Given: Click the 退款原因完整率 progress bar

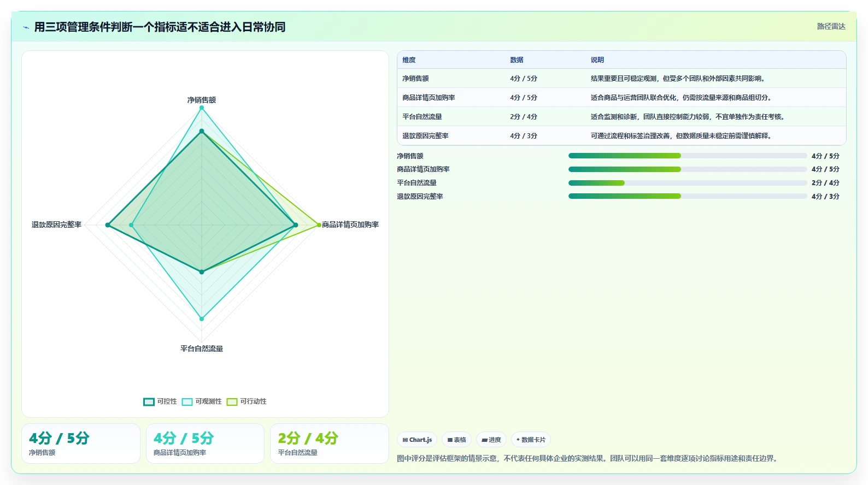Looking at the screenshot, I should [688, 196].
